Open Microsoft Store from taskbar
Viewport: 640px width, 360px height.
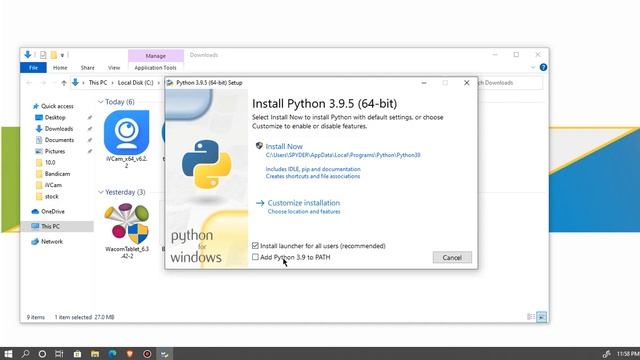77,354
